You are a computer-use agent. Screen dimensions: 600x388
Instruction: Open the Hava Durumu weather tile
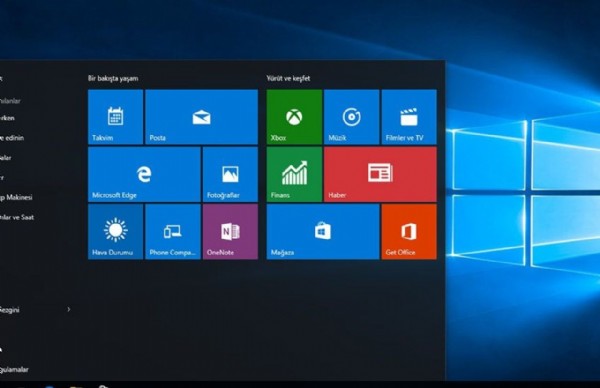click(116, 232)
